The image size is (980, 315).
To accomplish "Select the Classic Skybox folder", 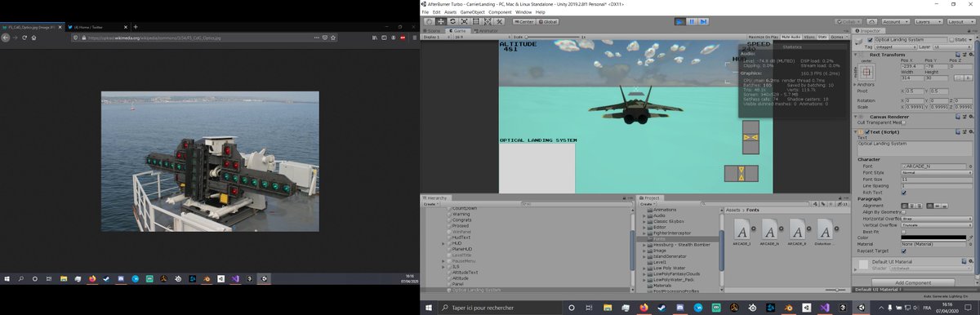I will pyautogui.click(x=669, y=221).
